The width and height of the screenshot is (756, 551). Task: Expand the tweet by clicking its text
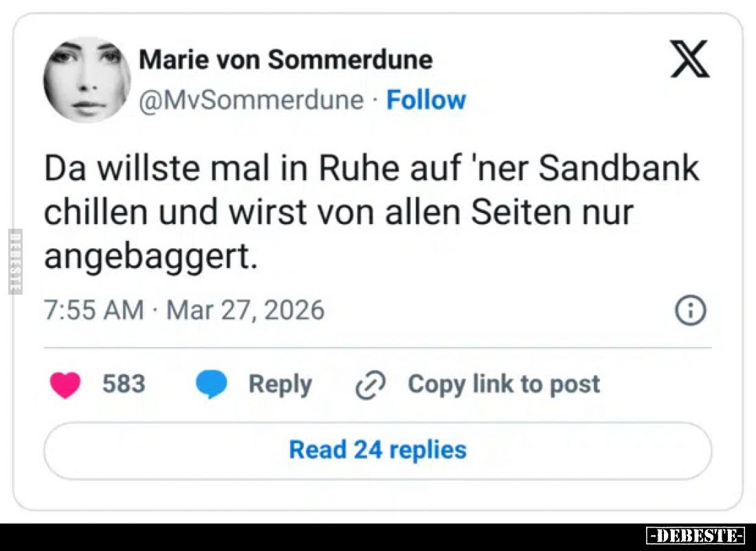pos(371,211)
